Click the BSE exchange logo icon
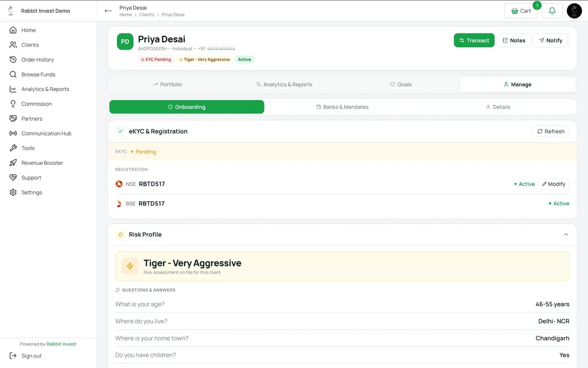588x368 pixels. pyautogui.click(x=119, y=204)
